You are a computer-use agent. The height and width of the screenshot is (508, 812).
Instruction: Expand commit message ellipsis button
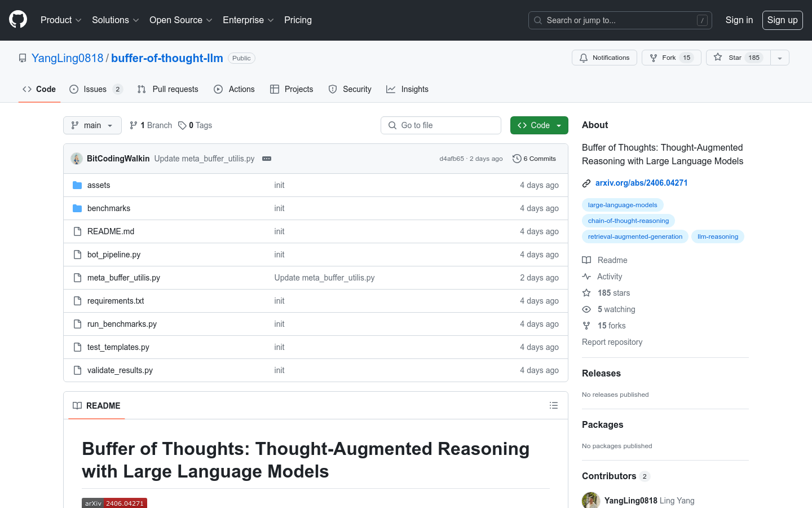(267, 159)
